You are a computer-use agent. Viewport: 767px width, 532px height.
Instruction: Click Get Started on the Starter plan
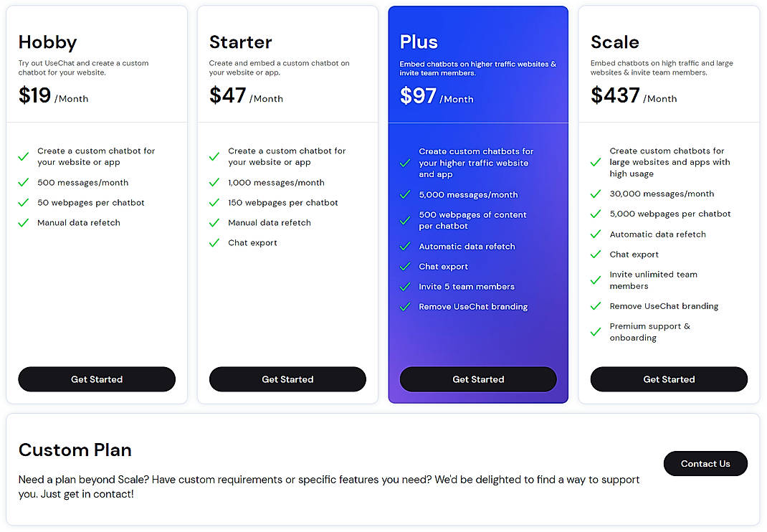(287, 379)
